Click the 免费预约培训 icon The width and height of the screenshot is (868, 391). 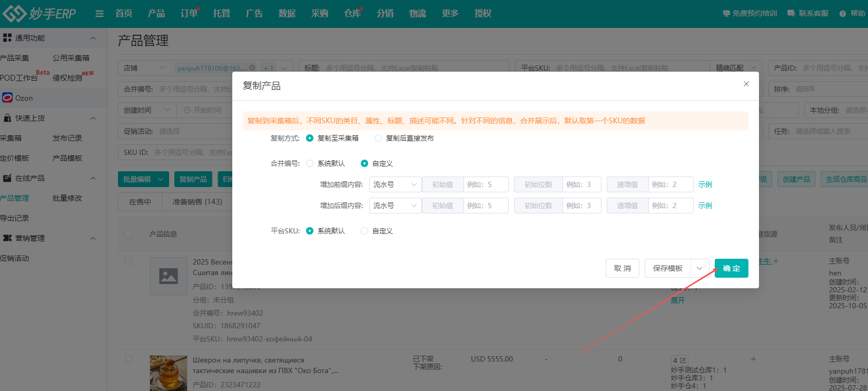pos(726,14)
